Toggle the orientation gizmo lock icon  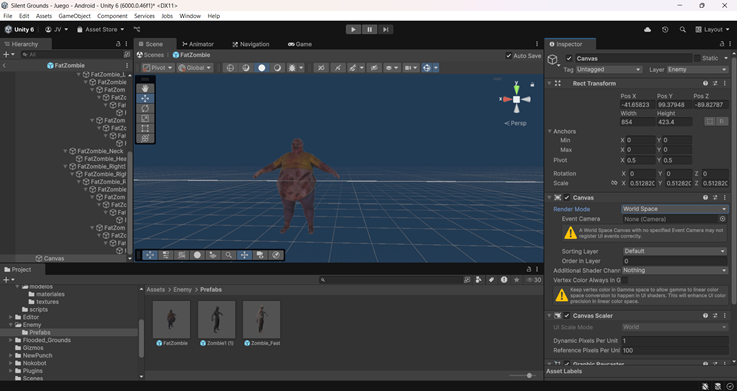point(532,85)
